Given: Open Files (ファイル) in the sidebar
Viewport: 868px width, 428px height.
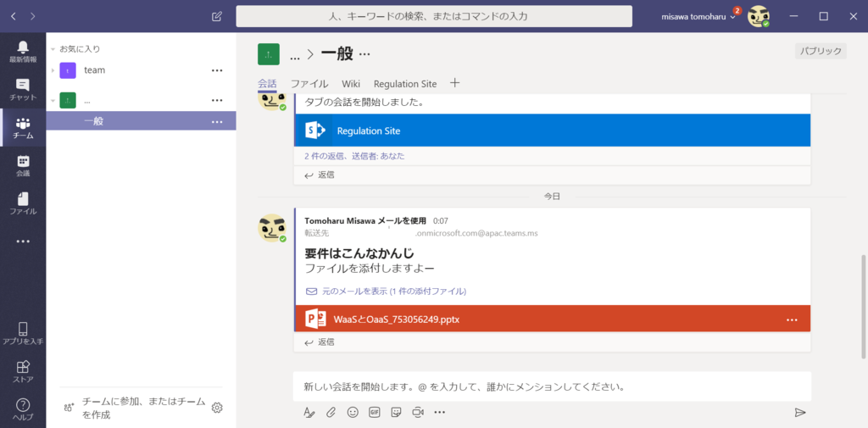Looking at the screenshot, I should tap(23, 203).
